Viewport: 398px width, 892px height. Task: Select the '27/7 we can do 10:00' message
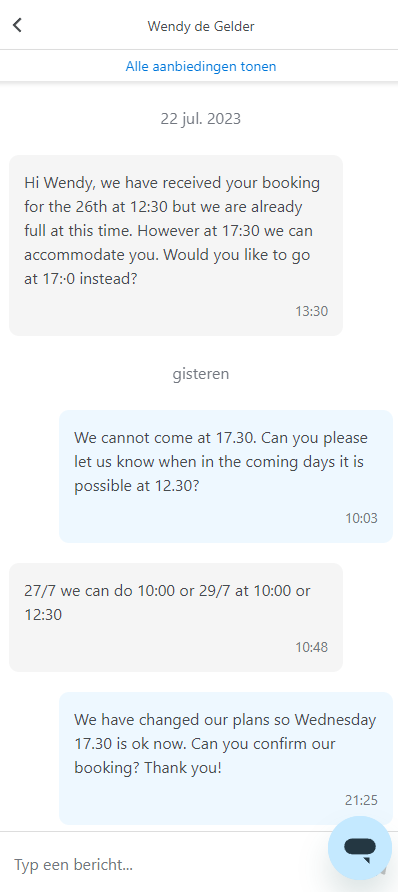[x=176, y=617]
